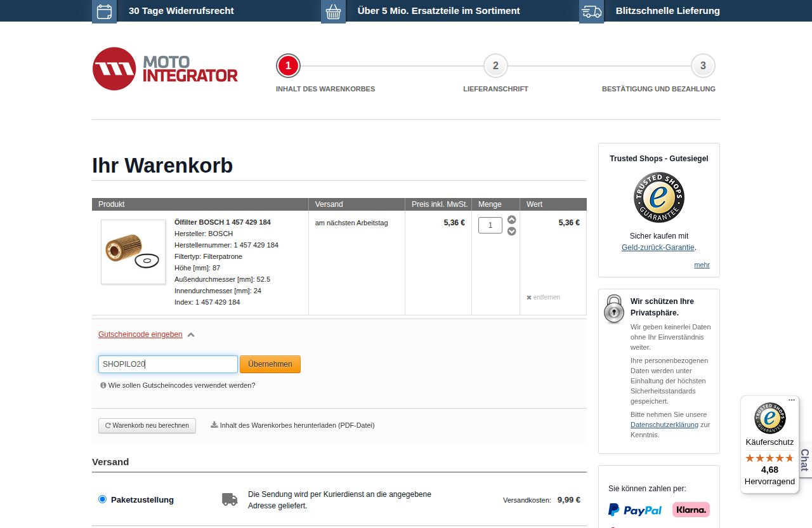Click the coupon code field containing SHOPILO20
This screenshot has width=812, height=528.
168,364
